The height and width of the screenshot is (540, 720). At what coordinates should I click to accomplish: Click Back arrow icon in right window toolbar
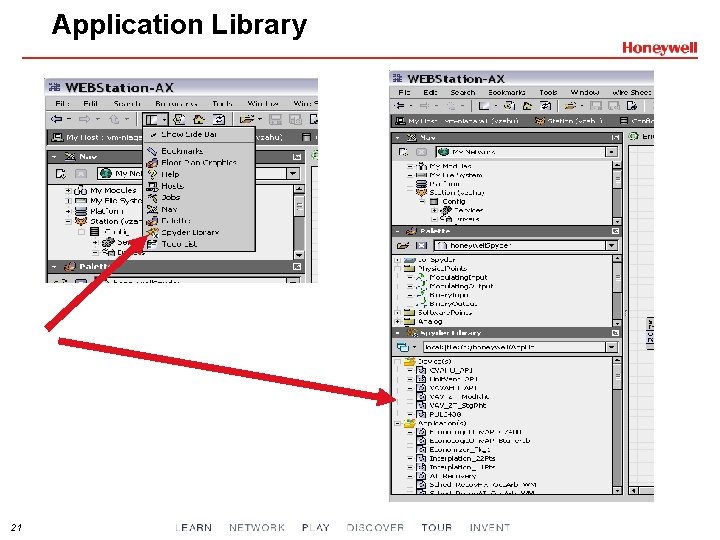coord(400,106)
